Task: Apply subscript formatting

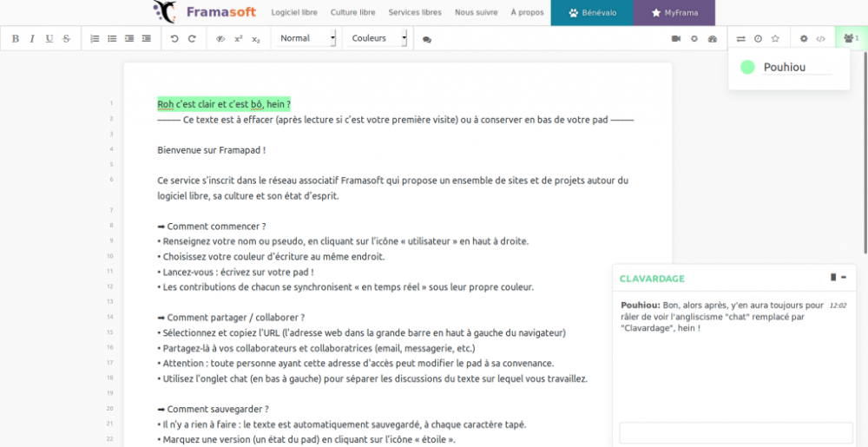Action: point(256,39)
